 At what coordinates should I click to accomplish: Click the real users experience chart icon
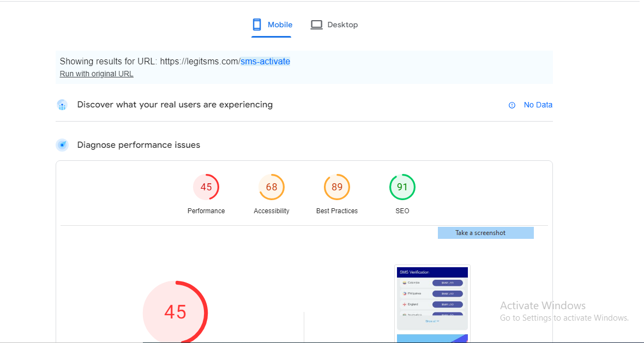pos(62,105)
